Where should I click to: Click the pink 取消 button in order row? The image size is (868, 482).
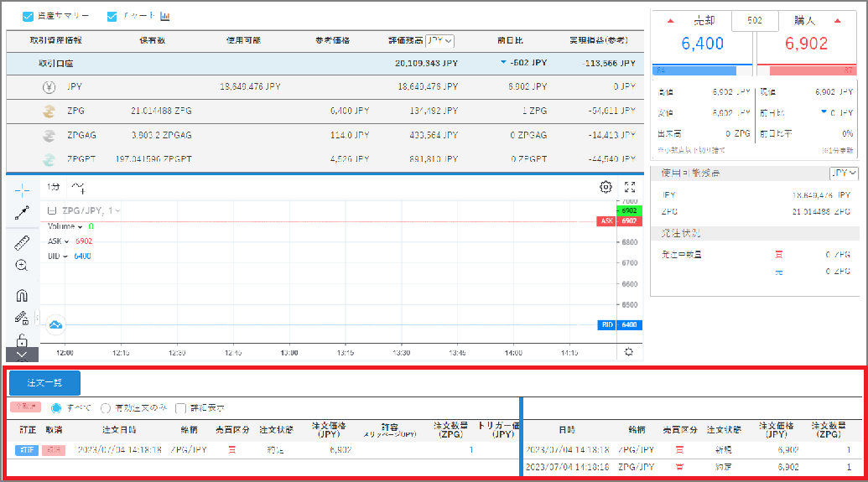coord(54,450)
